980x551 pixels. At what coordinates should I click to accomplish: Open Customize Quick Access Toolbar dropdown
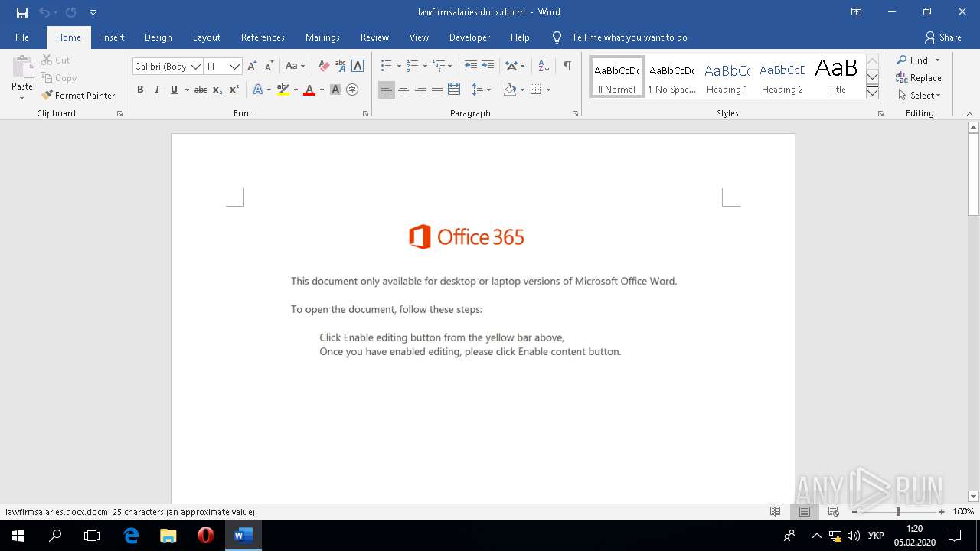point(93,12)
